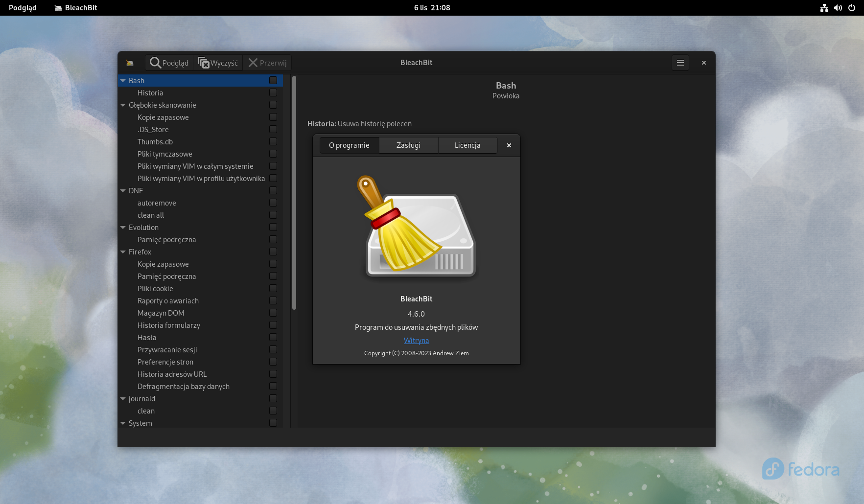Tick the Firefox Pliki cookie checkbox
Screen dimensions: 864x504
click(x=273, y=288)
